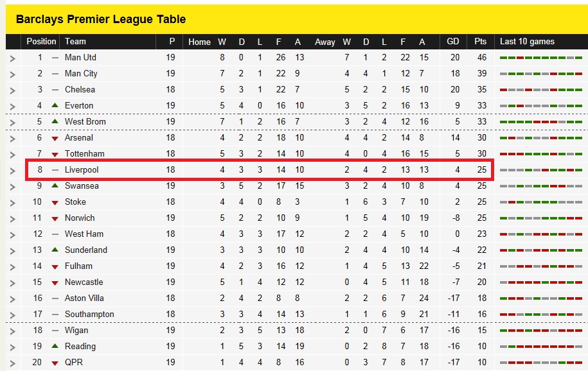This screenshot has height=371, width=588.
Task: Expand the Liverpool row arrow
Action: [x=13, y=171]
